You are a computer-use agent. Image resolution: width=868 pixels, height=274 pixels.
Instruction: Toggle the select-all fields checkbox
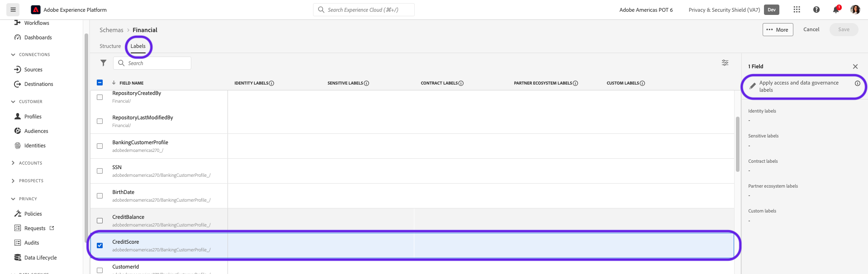pos(100,82)
